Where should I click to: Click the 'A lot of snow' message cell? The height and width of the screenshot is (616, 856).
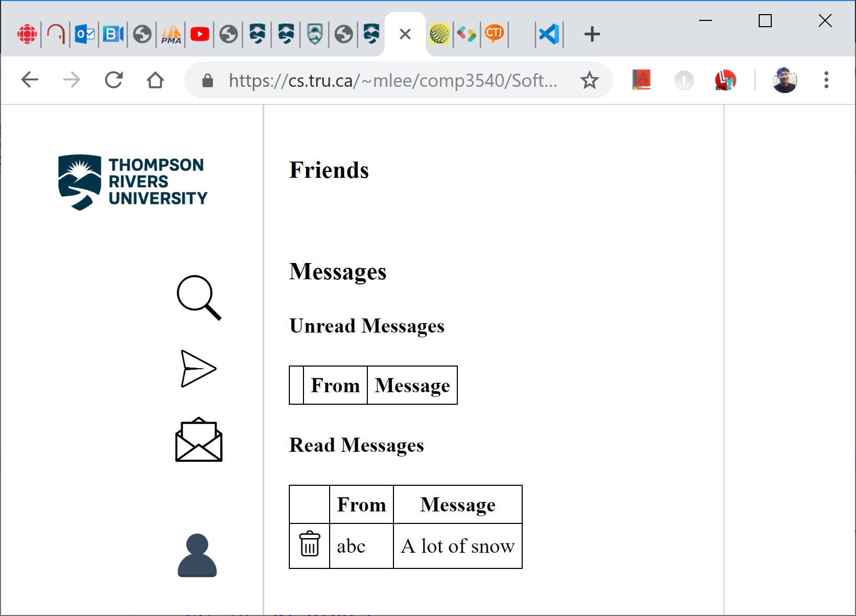point(457,546)
